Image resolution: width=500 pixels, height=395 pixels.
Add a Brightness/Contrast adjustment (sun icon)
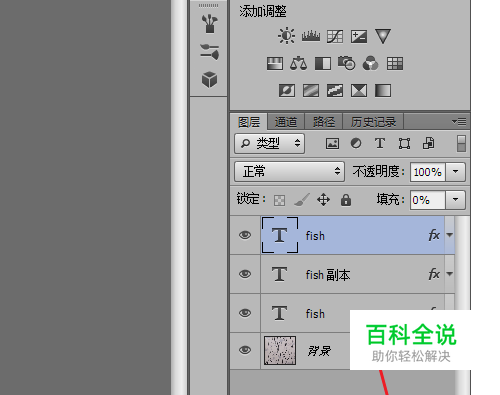[x=286, y=36]
